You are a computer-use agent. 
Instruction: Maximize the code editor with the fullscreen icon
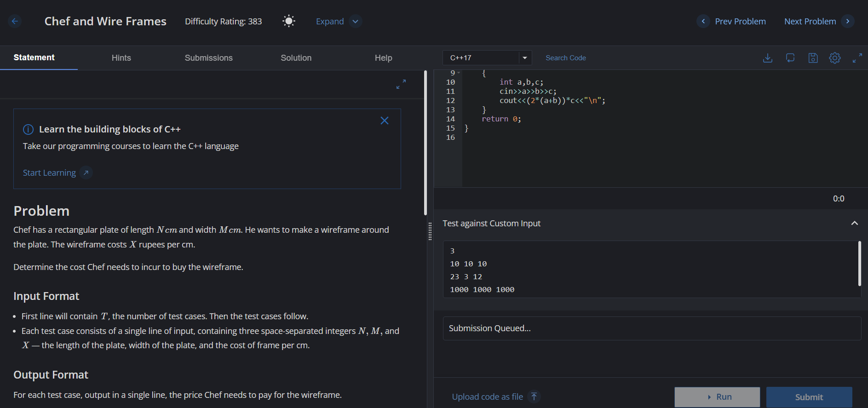[857, 58]
